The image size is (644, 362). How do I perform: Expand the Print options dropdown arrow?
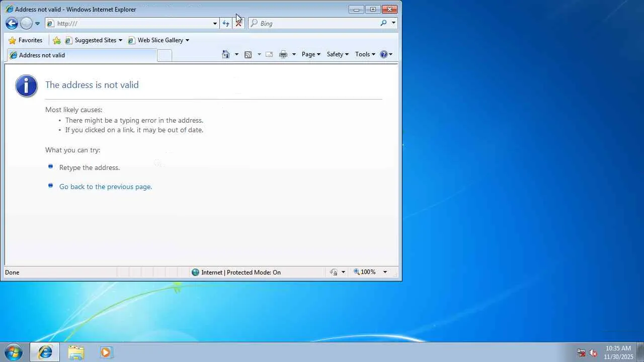pyautogui.click(x=294, y=54)
